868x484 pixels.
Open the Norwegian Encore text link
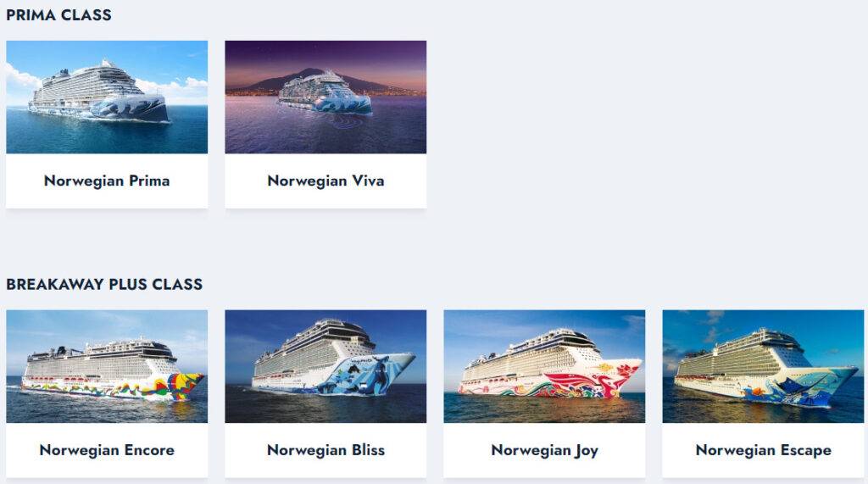[x=107, y=450]
